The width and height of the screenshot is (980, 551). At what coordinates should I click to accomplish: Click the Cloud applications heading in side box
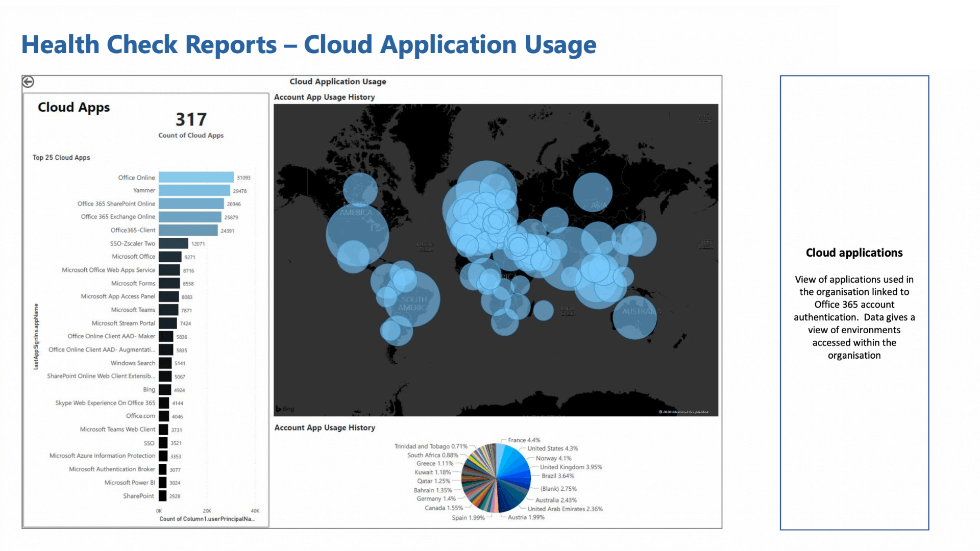[x=854, y=253]
